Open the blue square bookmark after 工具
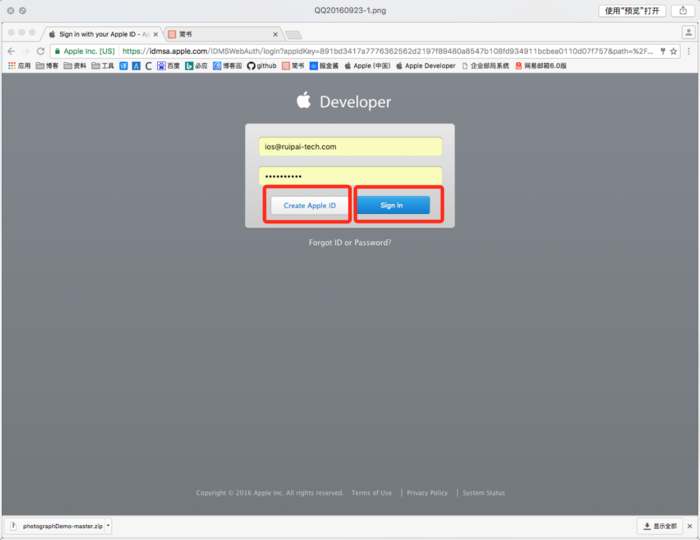 [124, 66]
